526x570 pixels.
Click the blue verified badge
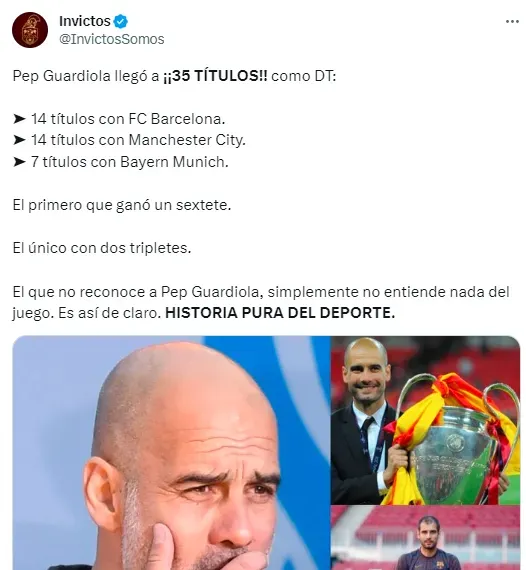click(x=121, y=21)
